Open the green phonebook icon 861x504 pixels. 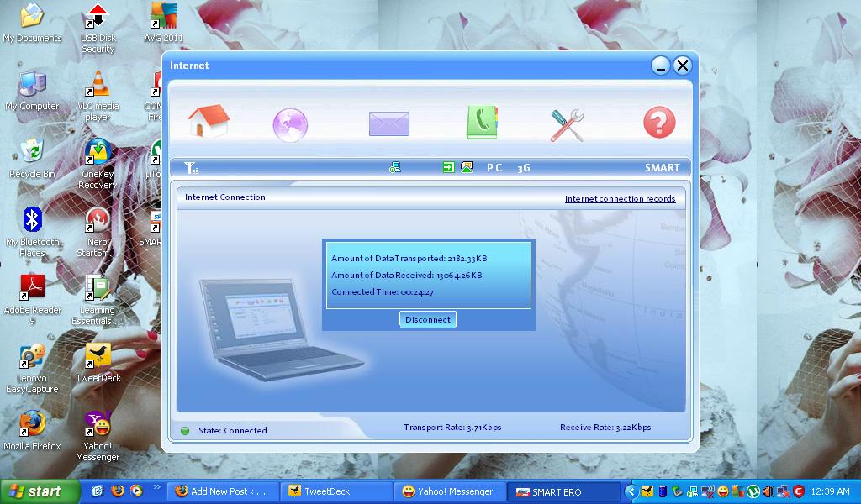click(x=482, y=123)
